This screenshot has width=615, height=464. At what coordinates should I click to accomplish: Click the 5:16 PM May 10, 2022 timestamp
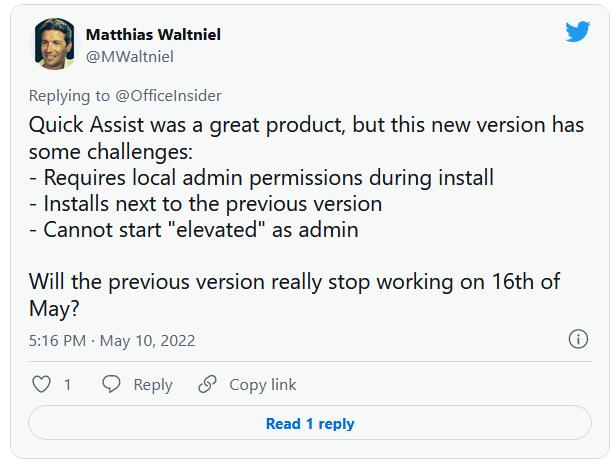tap(112, 341)
